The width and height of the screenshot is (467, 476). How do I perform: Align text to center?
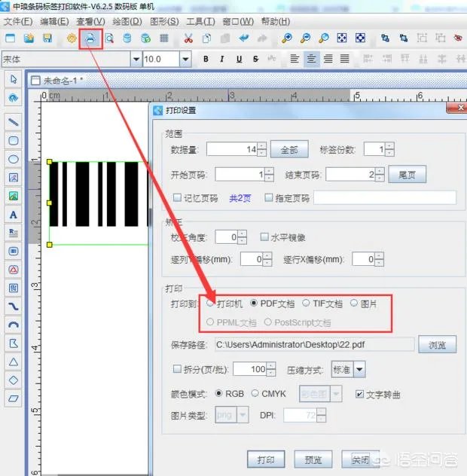coord(312,59)
